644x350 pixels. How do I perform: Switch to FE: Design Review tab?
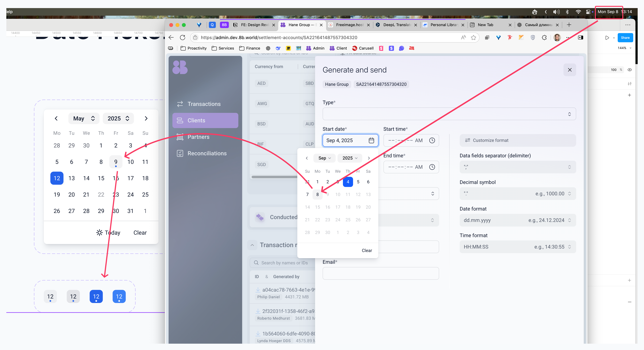254,25
